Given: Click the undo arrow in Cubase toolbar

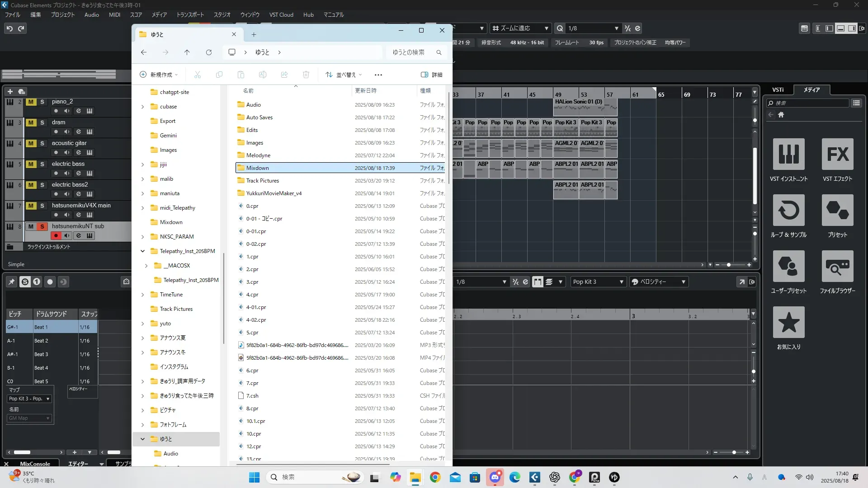Looking at the screenshot, I should pyautogui.click(x=9, y=28).
